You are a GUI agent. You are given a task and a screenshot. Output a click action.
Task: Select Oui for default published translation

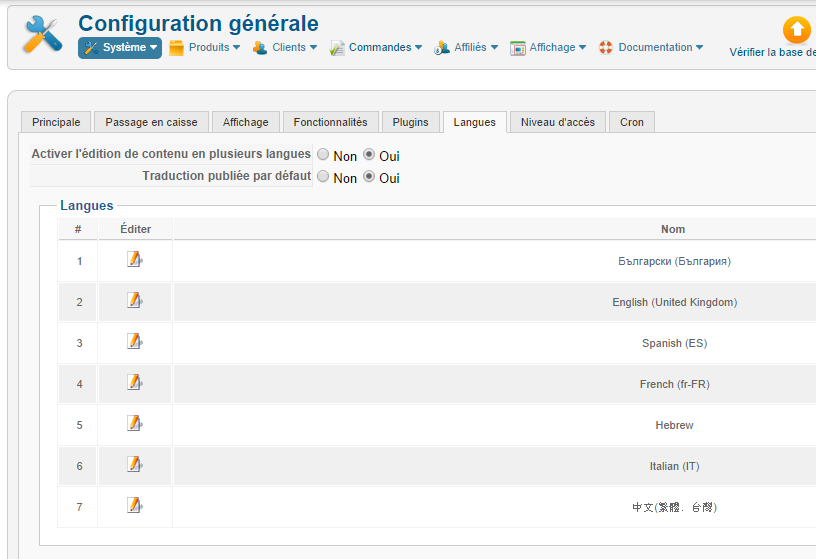point(369,177)
